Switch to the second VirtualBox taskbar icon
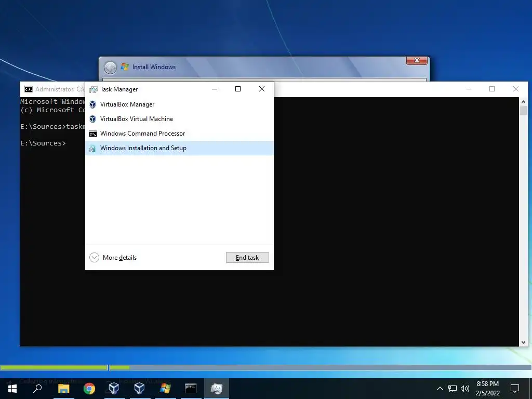Viewport: 532px width, 399px height. click(139, 389)
